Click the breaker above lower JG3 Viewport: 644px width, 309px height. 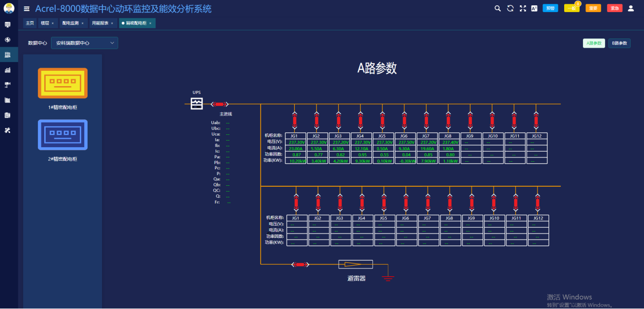(x=340, y=203)
